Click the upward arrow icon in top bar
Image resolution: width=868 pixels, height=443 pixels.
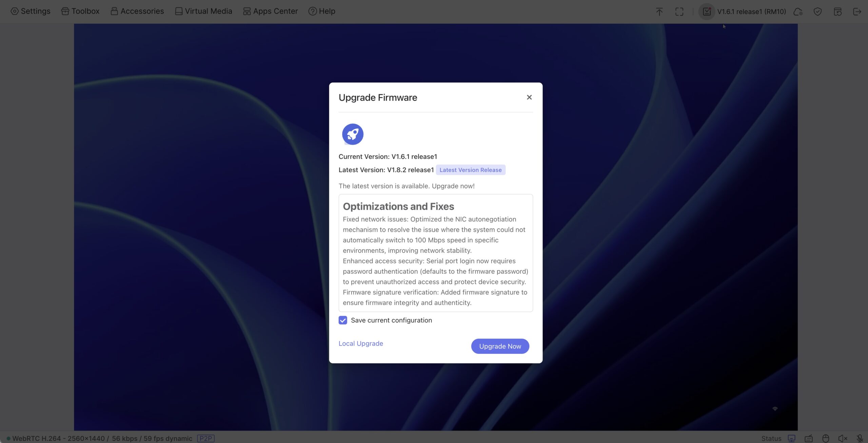[x=659, y=12]
